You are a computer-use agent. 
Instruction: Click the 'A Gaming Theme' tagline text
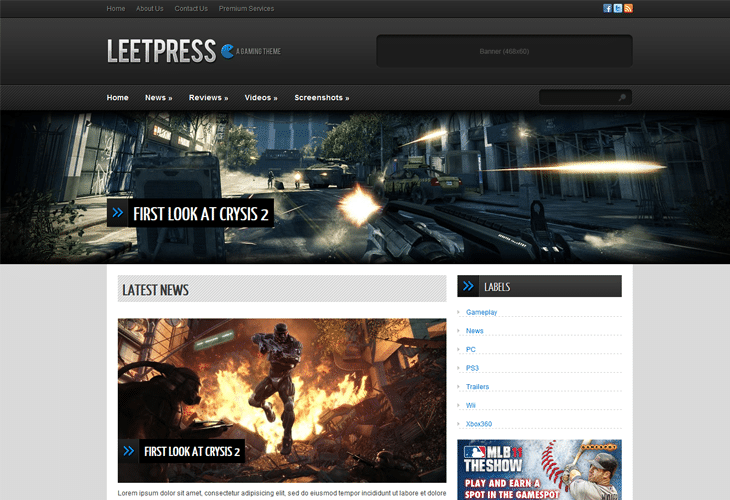[x=258, y=51]
